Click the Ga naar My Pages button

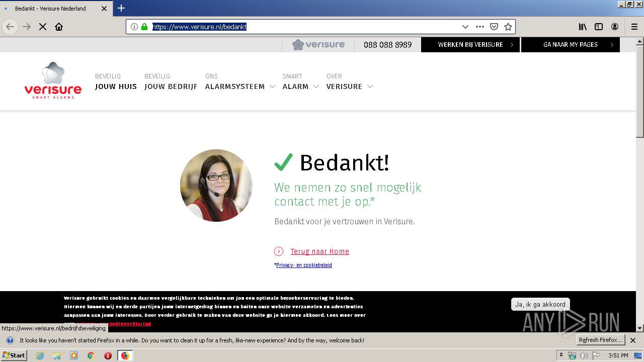tap(571, 45)
